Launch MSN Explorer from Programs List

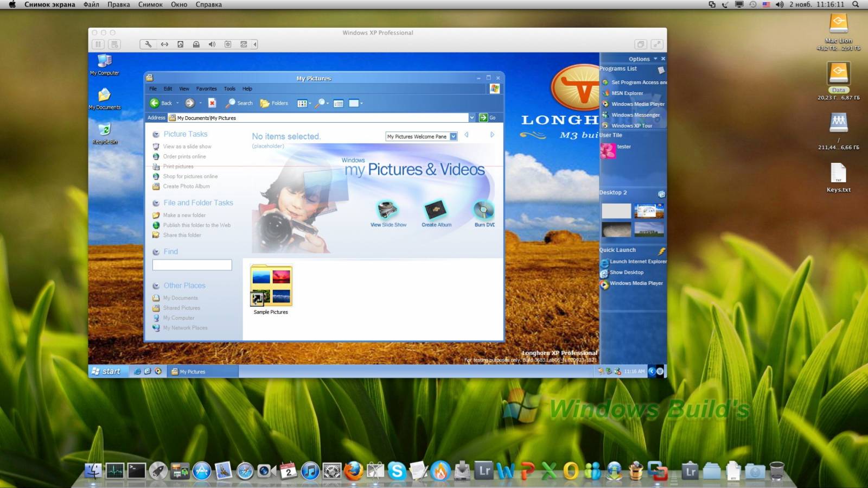[x=627, y=93]
